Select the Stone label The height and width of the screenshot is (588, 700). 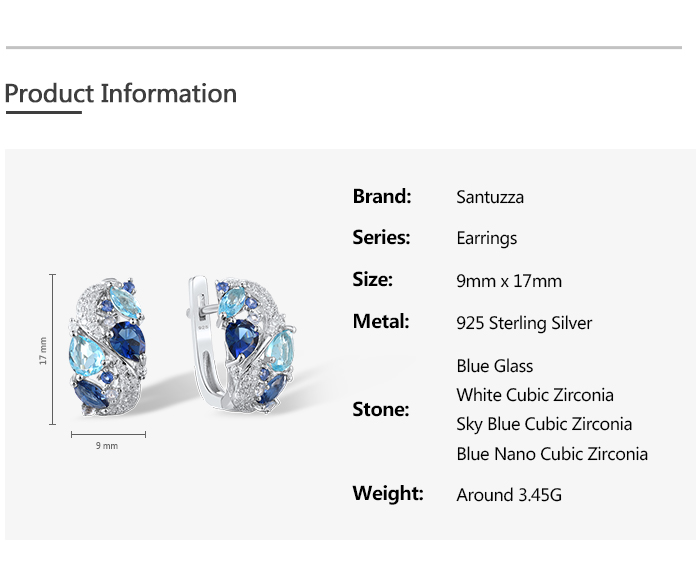click(381, 409)
